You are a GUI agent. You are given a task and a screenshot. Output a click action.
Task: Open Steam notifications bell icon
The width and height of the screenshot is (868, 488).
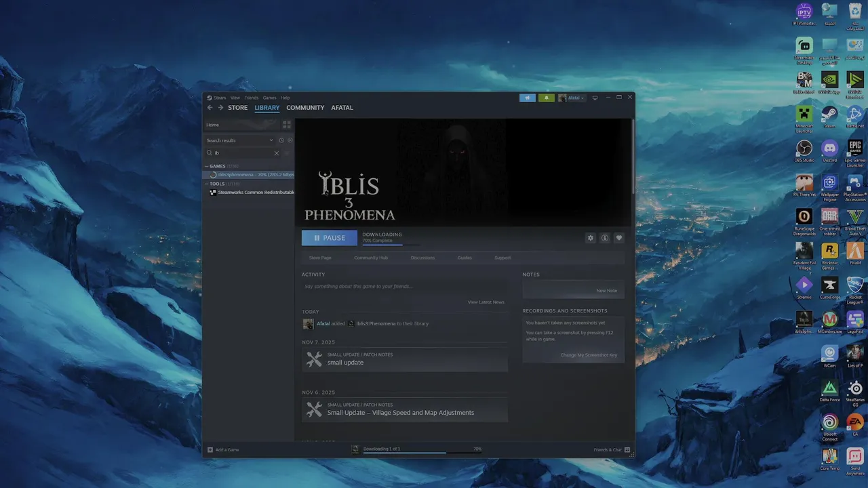coord(546,98)
